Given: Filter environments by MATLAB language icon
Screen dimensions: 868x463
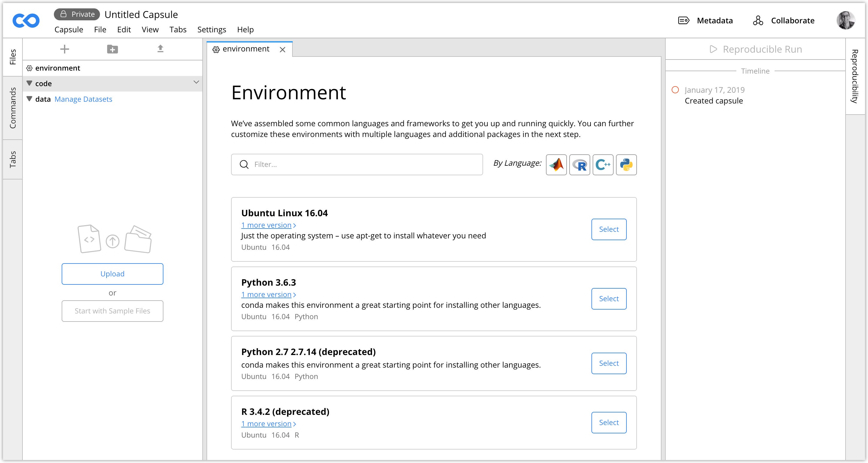Looking at the screenshot, I should (x=556, y=165).
